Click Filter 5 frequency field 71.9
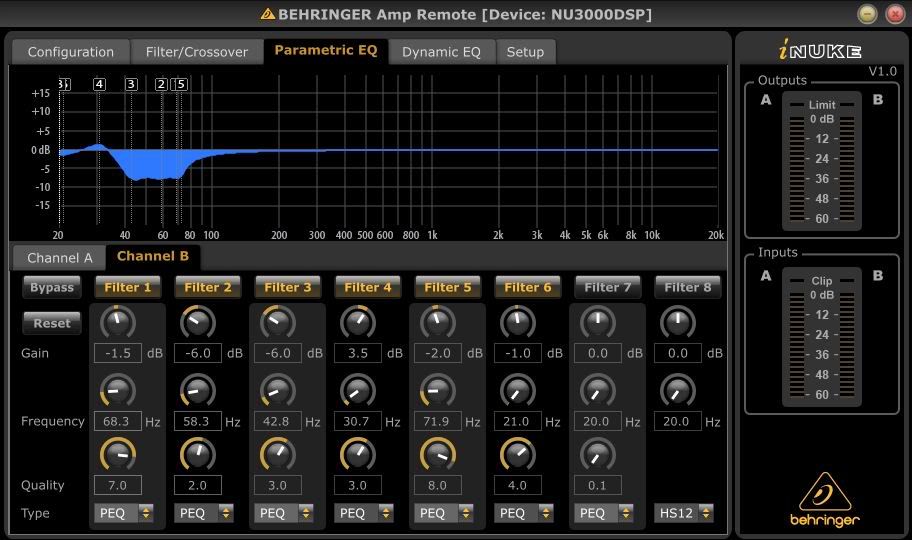Viewport: 912px width, 540px height. click(x=437, y=421)
